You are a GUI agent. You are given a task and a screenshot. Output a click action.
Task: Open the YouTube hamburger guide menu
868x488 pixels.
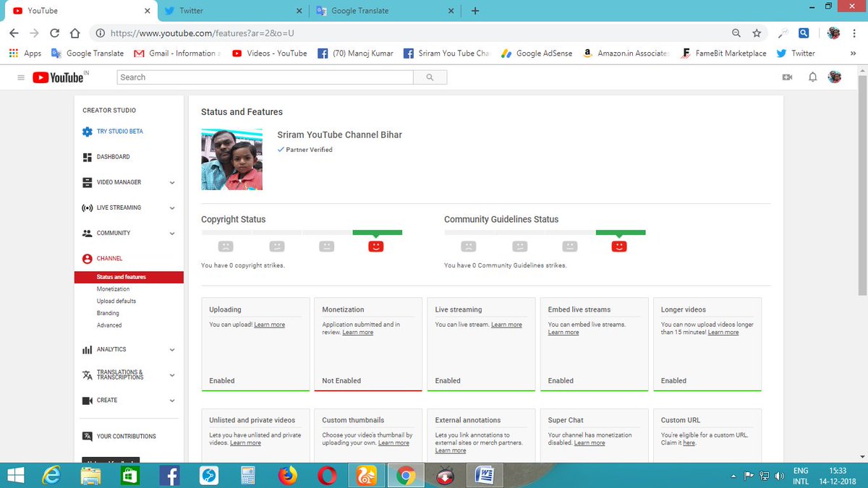click(x=20, y=77)
